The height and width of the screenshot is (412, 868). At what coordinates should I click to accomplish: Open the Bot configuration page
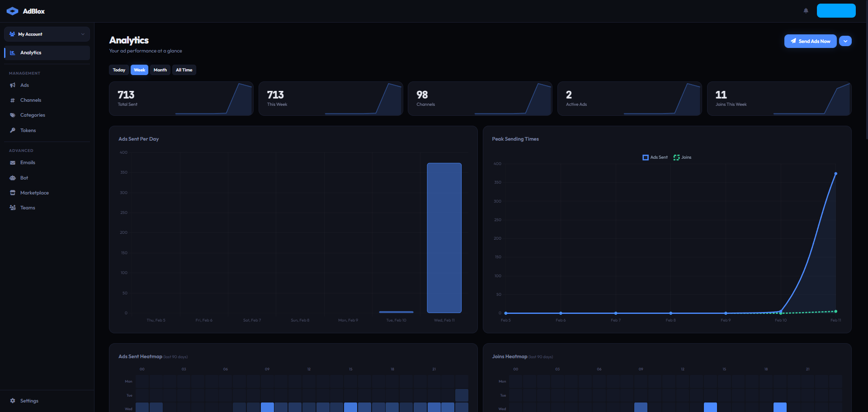click(24, 178)
